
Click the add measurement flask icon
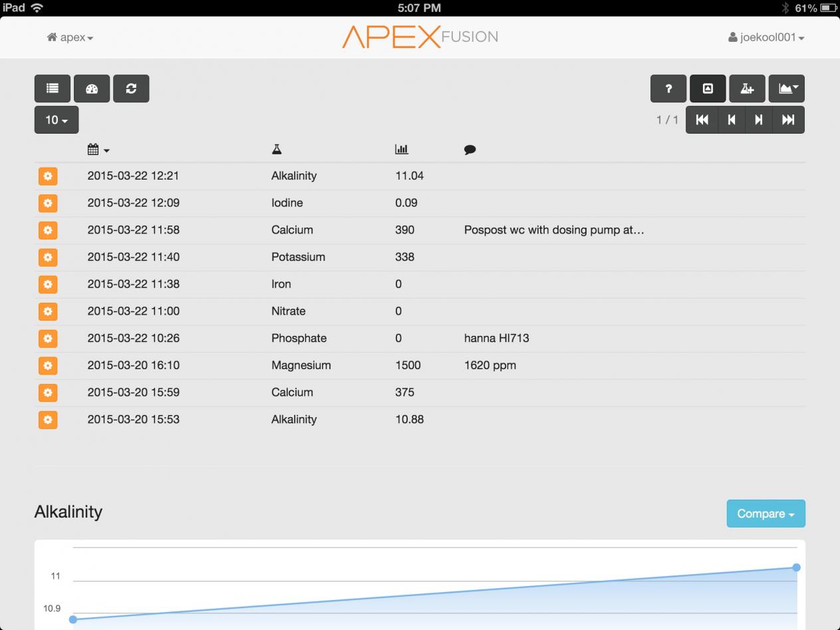point(747,88)
